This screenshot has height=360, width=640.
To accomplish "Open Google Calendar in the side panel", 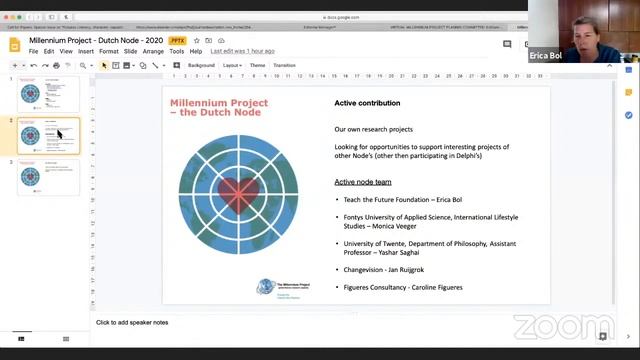I will (x=629, y=70).
